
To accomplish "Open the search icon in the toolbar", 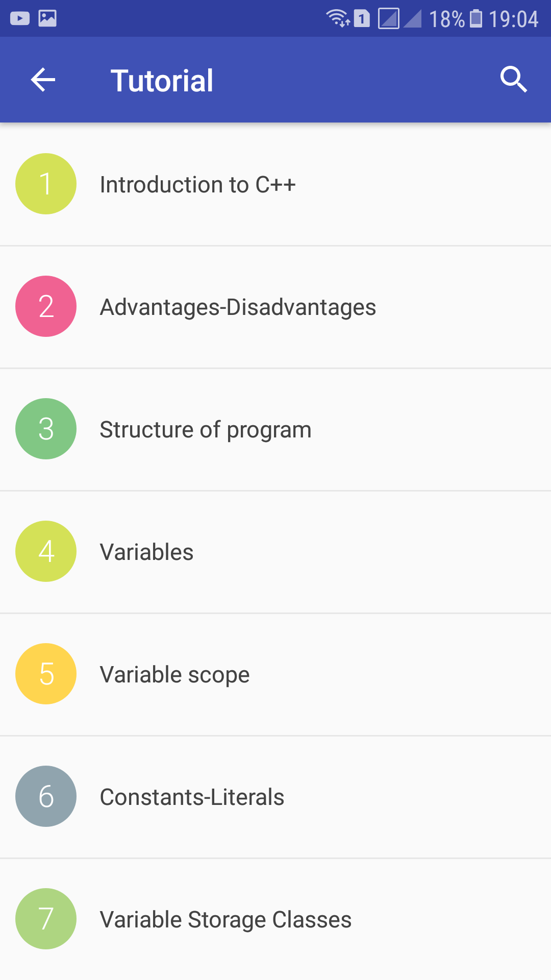I will pos(514,79).
